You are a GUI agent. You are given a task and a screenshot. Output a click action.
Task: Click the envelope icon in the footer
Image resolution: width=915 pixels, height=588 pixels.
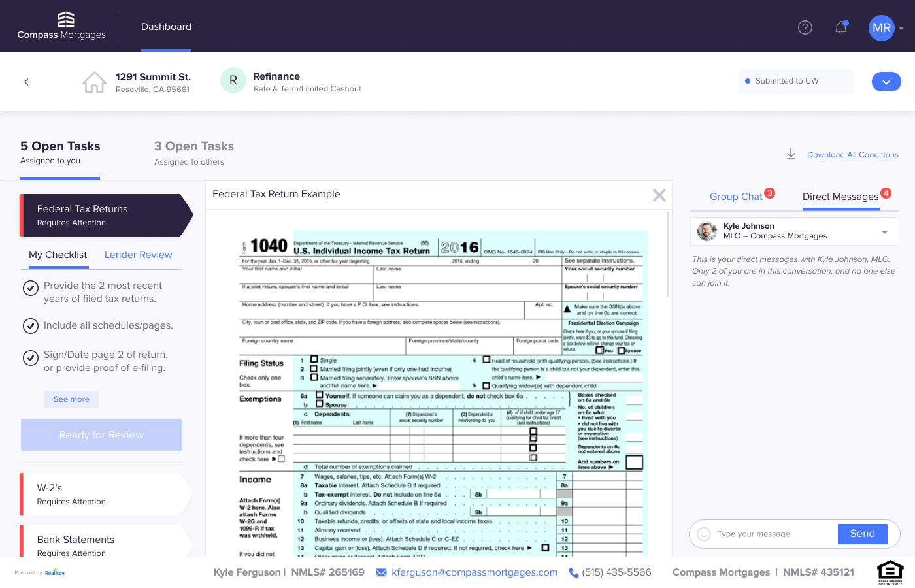coord(381,572)
